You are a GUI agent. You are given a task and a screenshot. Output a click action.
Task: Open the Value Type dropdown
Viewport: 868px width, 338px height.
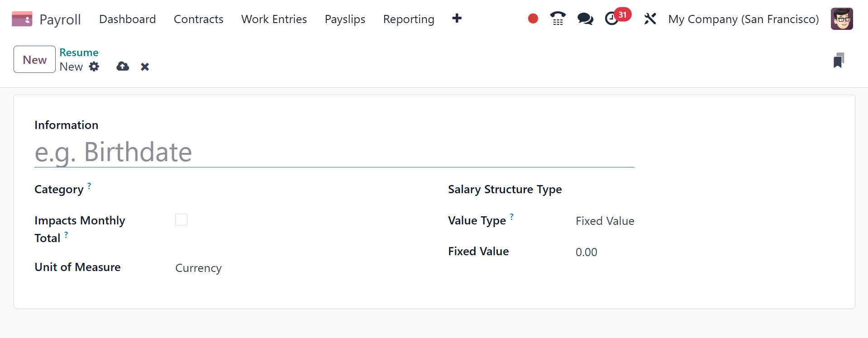point(605,221)
